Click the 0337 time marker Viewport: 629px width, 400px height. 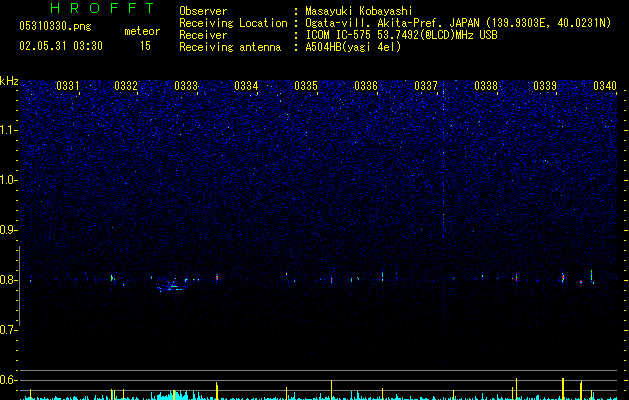point(426,86)
